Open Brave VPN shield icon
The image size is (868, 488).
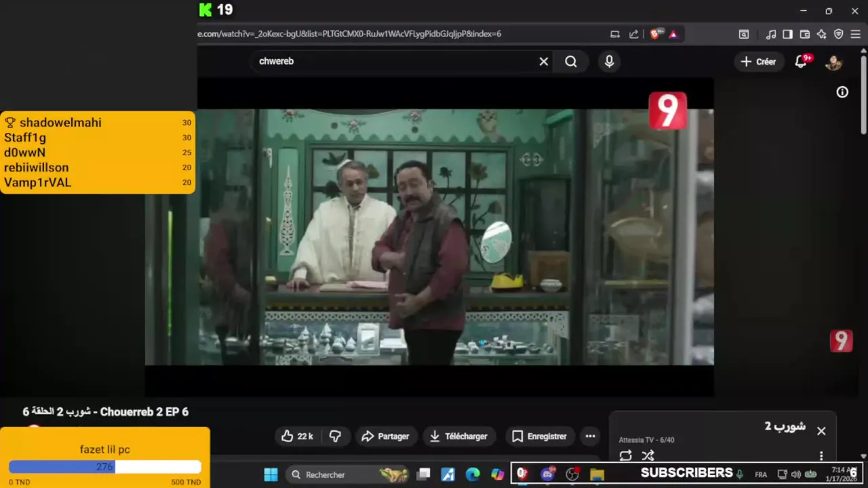coord(839,34)
